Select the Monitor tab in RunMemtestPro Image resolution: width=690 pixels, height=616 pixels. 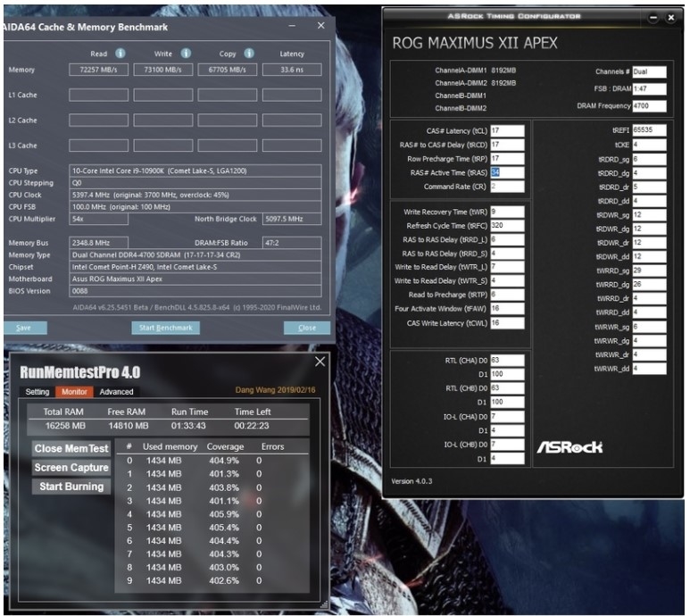point(74,392)
